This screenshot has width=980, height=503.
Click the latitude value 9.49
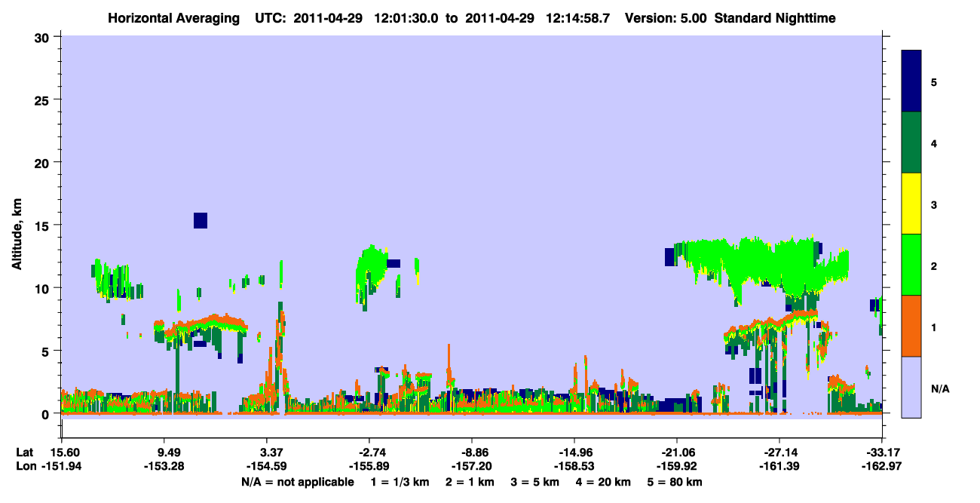[164, 452]
